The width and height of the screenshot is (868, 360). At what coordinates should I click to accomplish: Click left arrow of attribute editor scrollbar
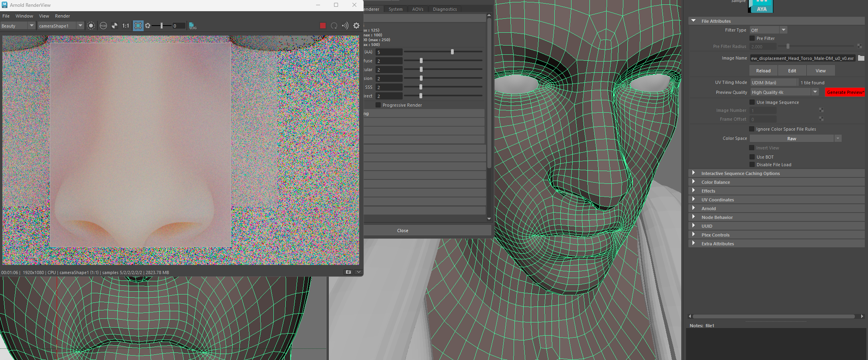(690, 316)
